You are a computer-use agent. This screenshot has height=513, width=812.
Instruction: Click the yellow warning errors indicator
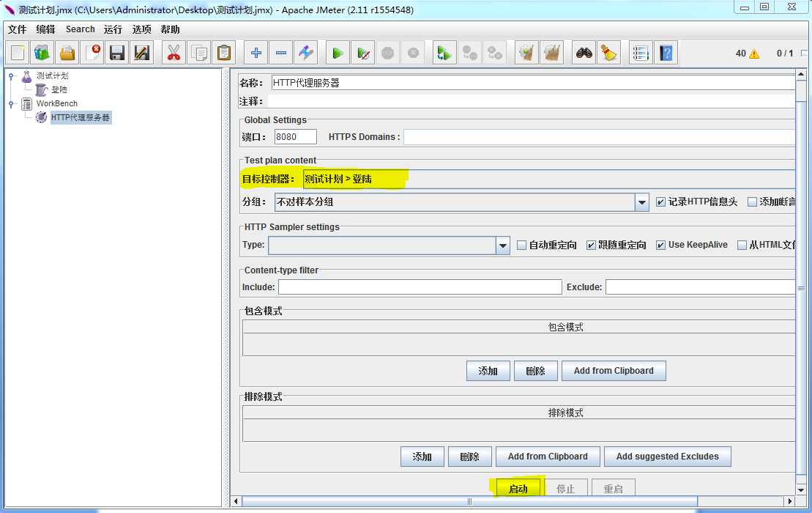(x=754, y=53)
